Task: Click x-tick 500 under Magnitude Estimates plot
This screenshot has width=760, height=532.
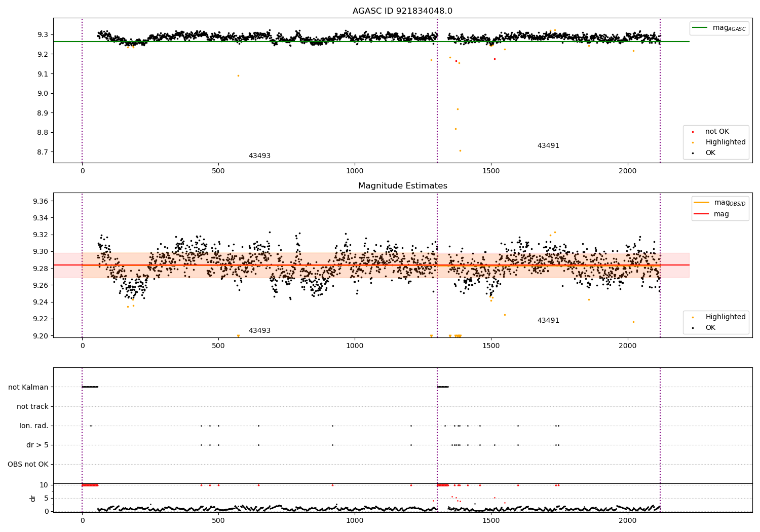Action: coord(218,346)
